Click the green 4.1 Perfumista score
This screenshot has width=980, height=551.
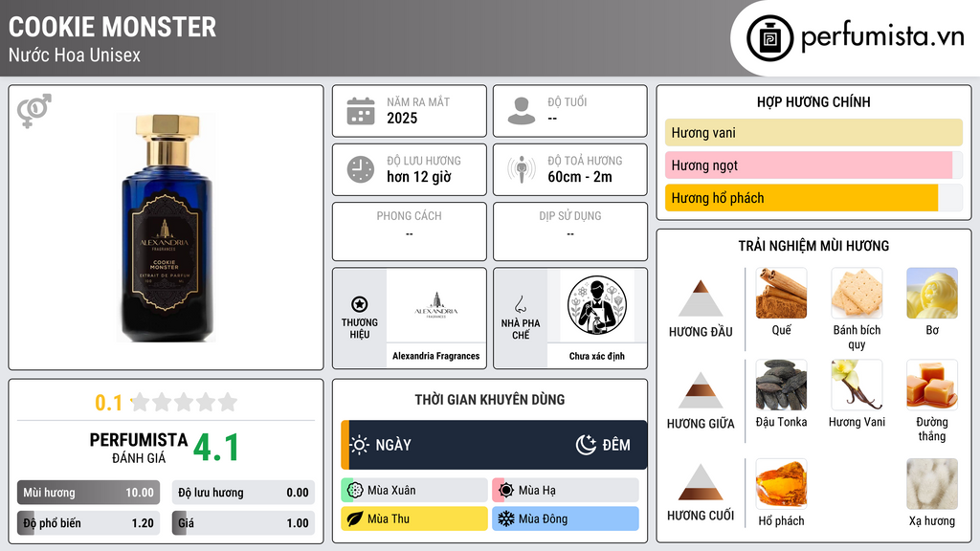216,448
